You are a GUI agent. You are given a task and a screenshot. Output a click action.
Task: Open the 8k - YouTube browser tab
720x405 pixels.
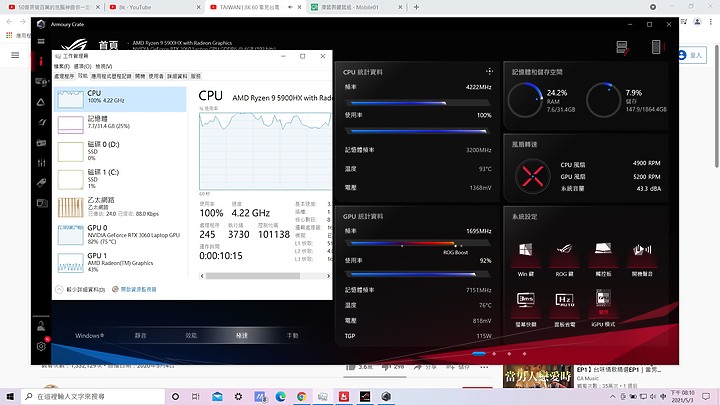(155, 7)
